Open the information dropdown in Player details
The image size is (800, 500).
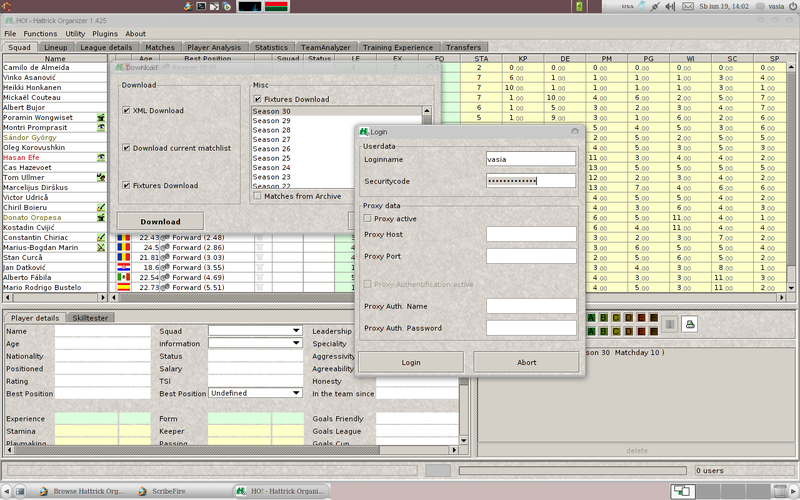(255, 343)
